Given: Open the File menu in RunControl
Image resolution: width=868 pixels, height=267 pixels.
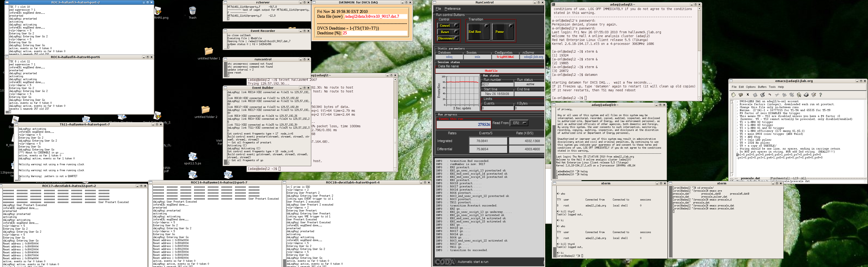Looking at the screenshot, I should pyautogui.click(x=438, y=9).
